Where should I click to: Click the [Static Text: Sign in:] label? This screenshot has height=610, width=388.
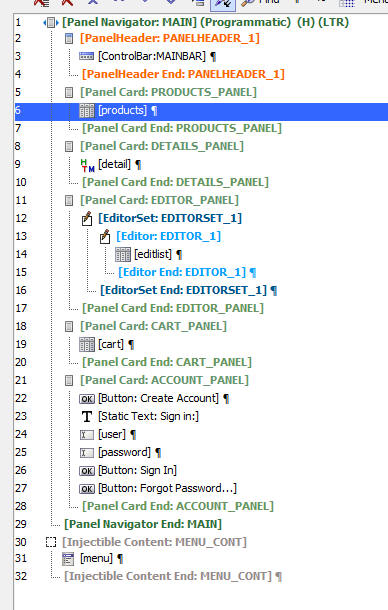pos(148,416)
